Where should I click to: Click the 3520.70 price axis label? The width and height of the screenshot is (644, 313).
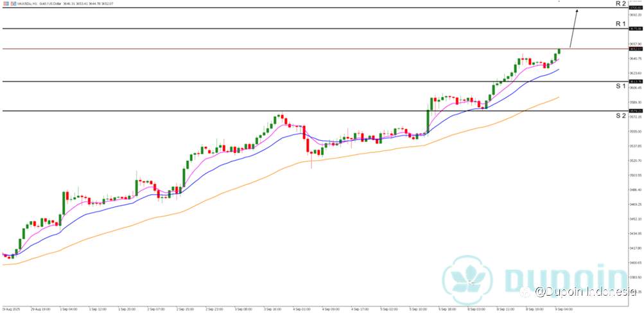click(x=636, y=161)
